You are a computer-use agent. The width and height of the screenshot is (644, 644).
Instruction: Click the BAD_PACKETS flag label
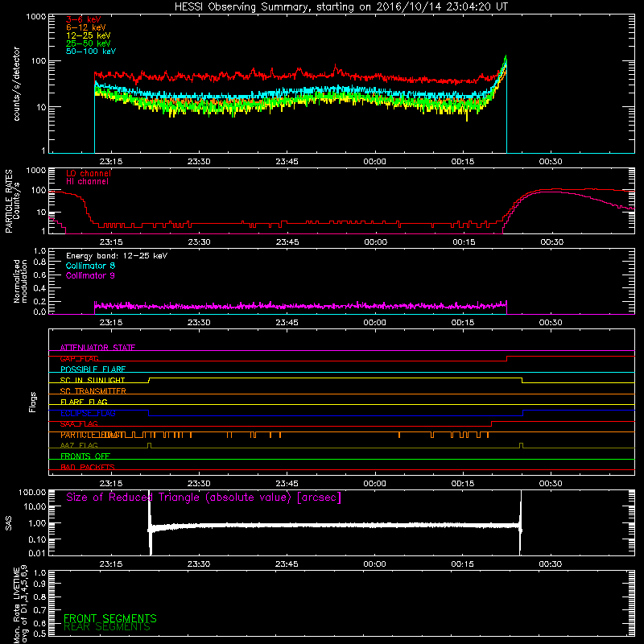click(x=88, y=468)
